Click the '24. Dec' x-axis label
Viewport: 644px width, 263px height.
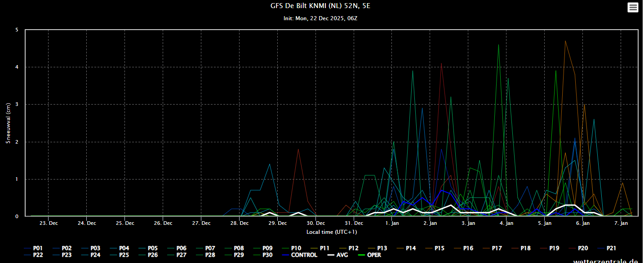click(x=87, y=223)
